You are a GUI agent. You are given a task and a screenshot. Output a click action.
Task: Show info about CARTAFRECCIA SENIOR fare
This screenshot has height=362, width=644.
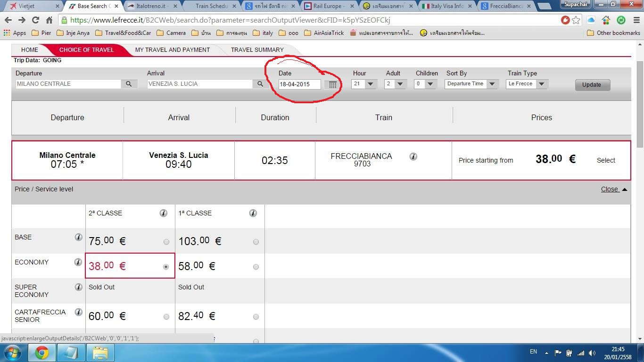(x=78, y=312)
